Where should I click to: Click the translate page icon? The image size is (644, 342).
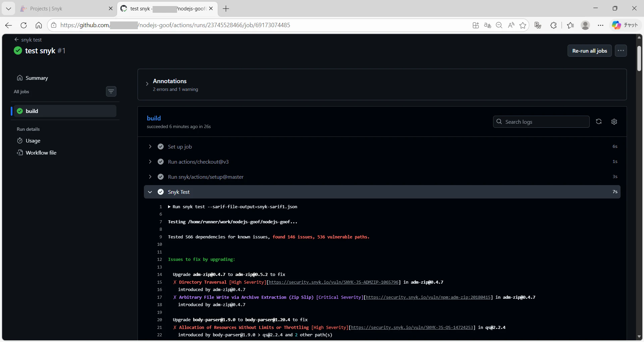click(487, 25)
